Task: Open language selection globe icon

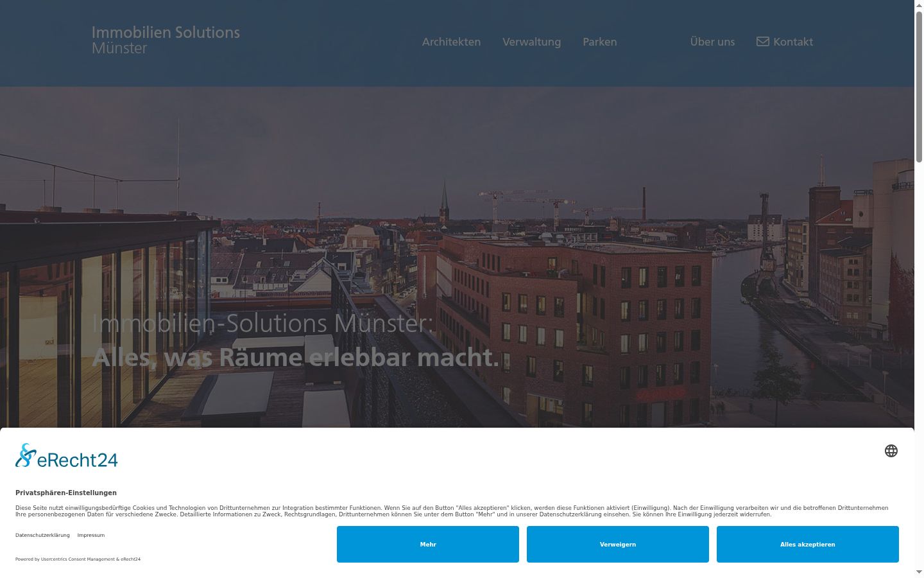Action: pos(891,451)
